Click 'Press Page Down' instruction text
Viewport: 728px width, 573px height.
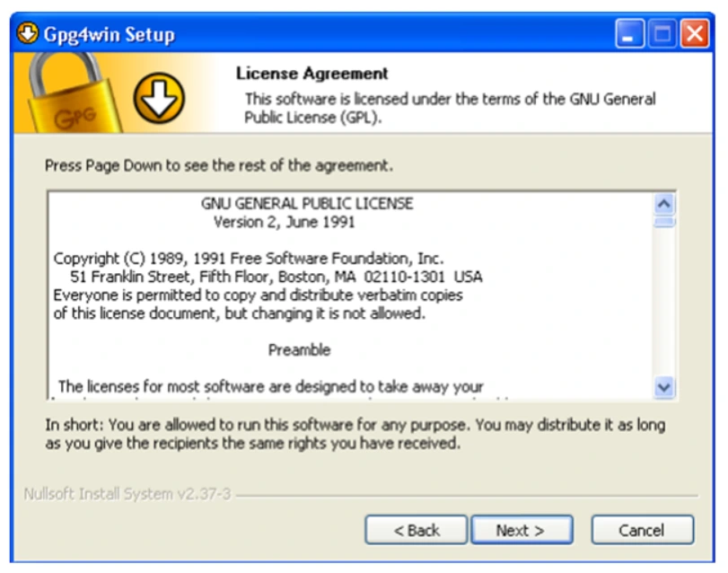219,166
